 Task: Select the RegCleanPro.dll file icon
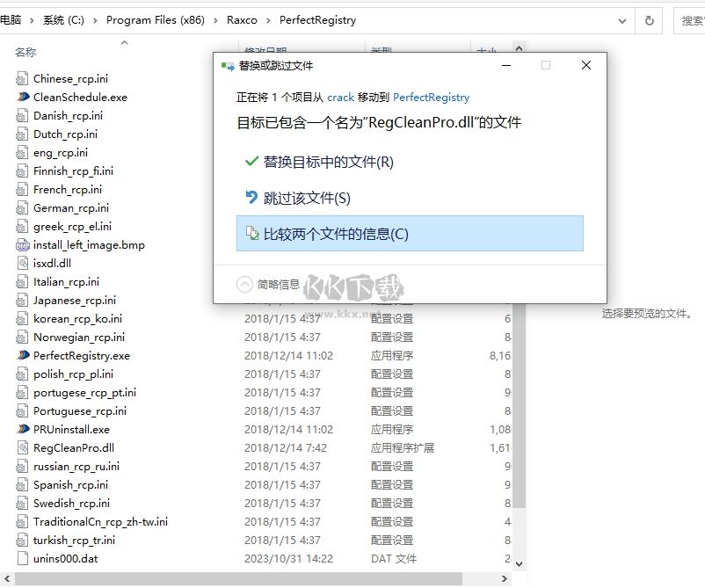coord(21,447)
